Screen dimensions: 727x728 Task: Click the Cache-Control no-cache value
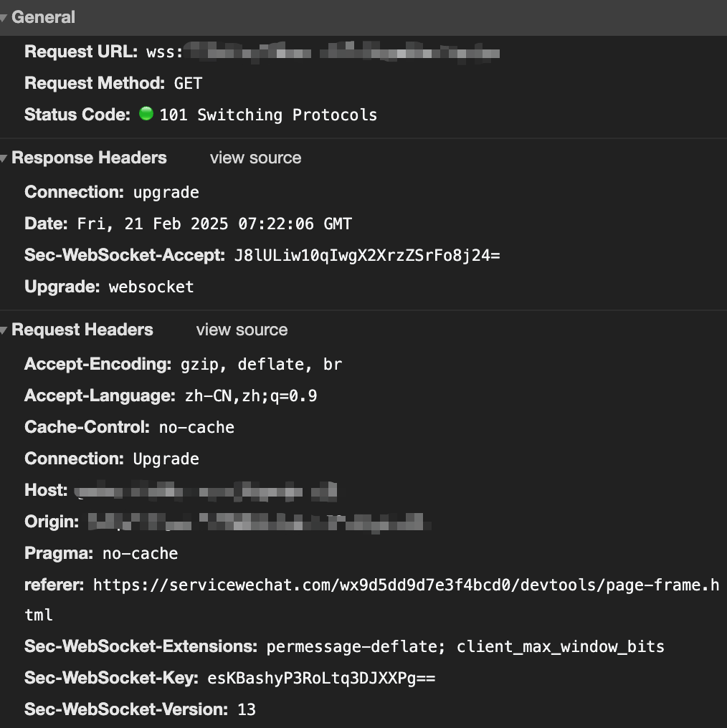[x=196, y=428]
